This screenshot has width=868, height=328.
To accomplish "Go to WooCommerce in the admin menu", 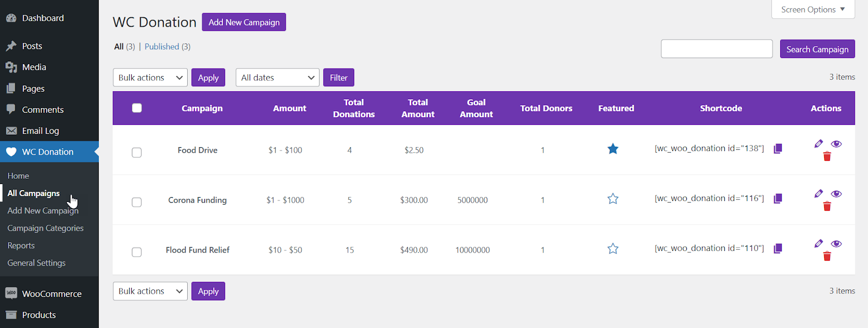I will click(x=52, y=294).
